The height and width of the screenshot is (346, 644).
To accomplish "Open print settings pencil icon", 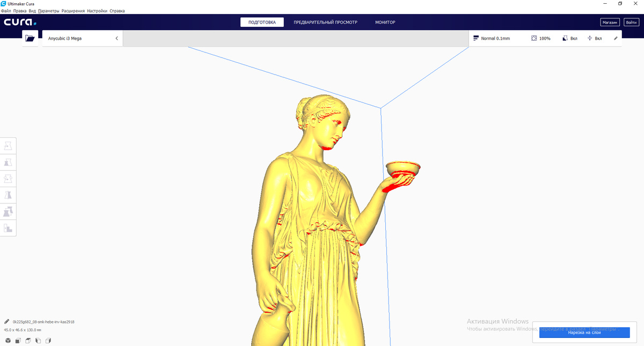I will [616, 39].
